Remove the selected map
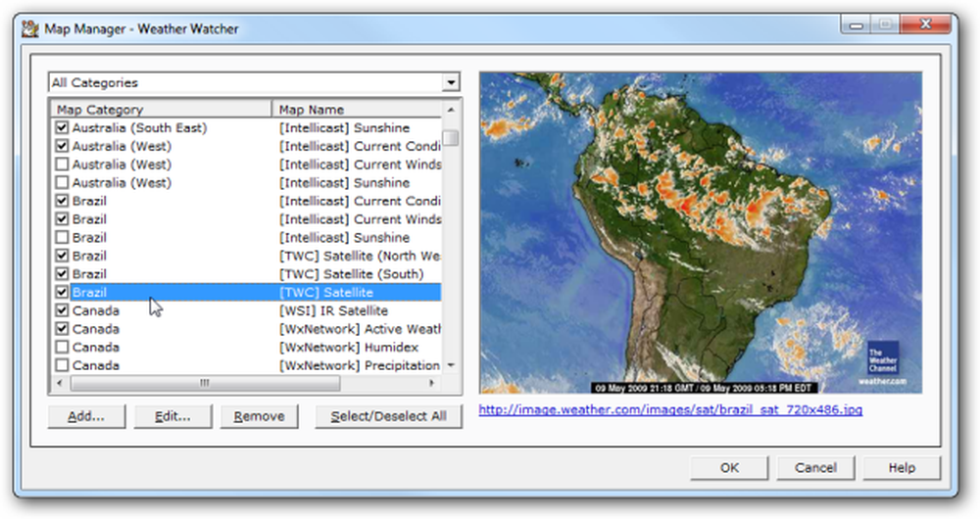This screenshot has height=519, width=980. point(260,416)
